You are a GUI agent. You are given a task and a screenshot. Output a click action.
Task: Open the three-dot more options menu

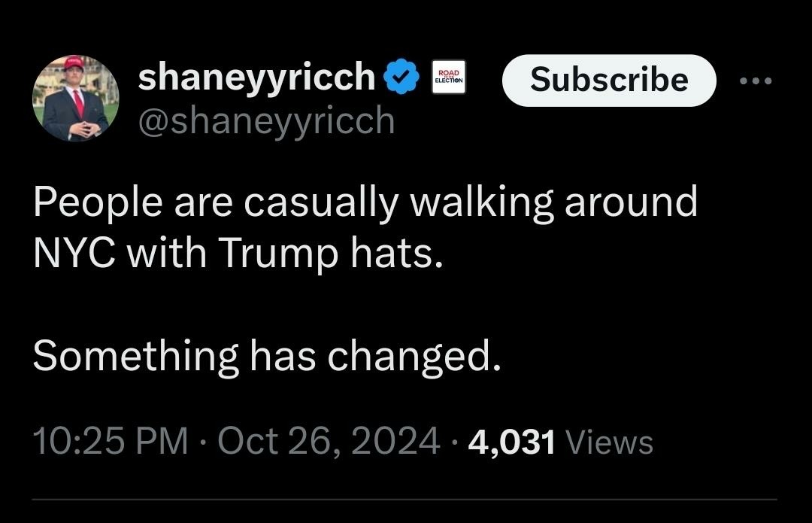click(756, 81)
